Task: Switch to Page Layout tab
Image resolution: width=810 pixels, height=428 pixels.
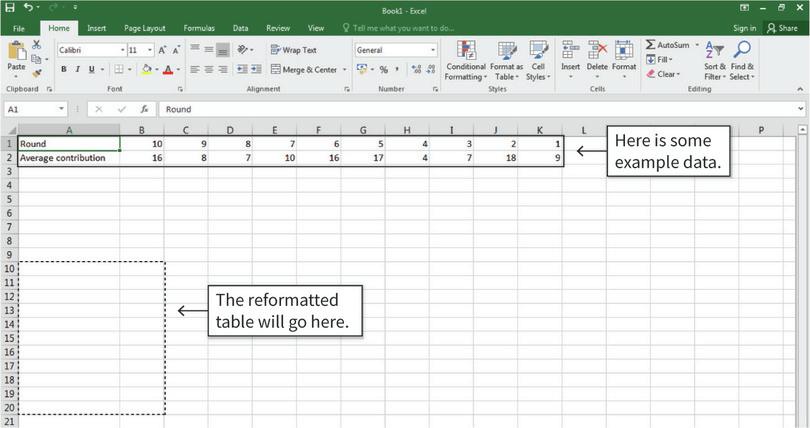Action: [145, 28]
